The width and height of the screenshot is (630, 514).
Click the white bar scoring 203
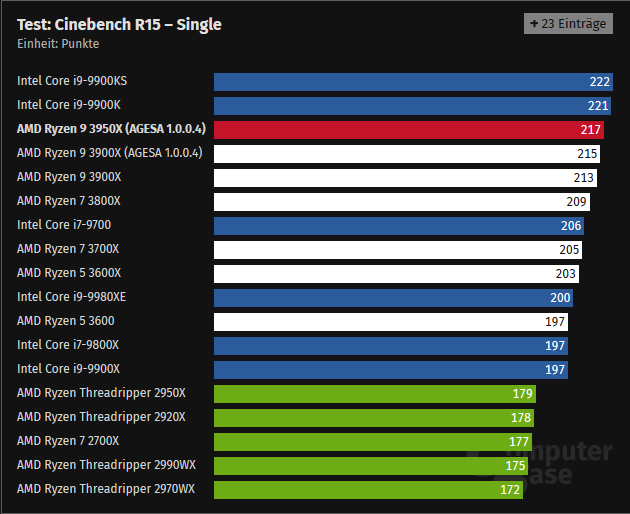click(x=397, y=274)
